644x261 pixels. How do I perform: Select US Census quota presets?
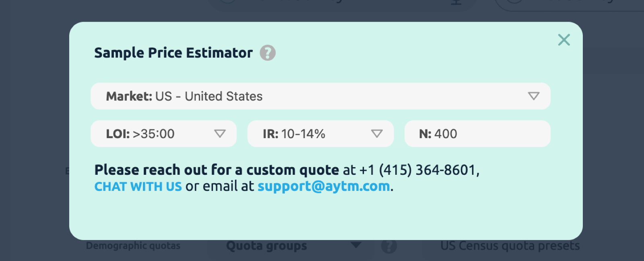point(510,246)
